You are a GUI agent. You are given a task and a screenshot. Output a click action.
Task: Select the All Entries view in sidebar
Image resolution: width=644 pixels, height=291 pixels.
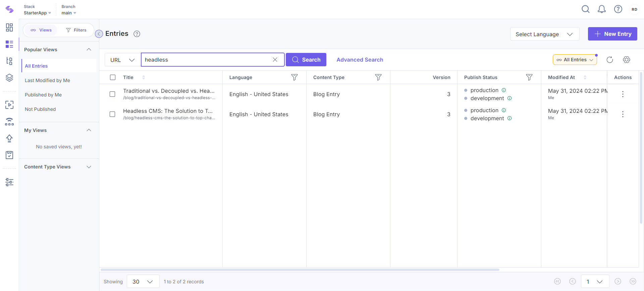click(59, 66)
